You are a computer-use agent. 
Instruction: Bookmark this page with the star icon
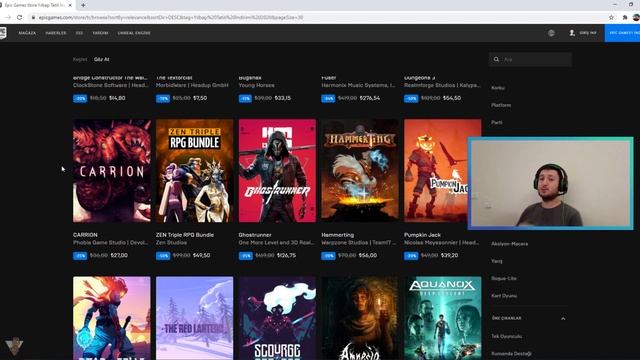pyautogui.click(x=611, y=18)
